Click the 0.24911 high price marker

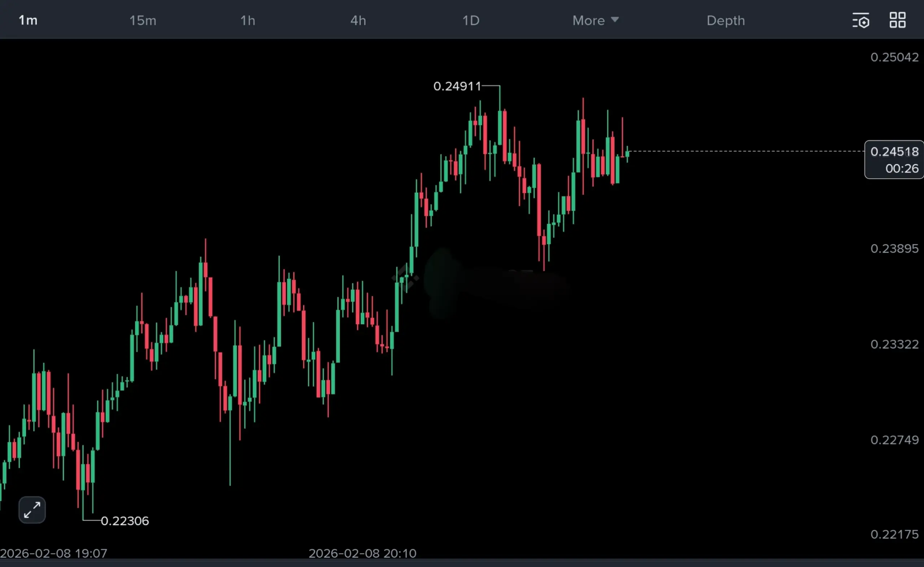tap(457, 86)
